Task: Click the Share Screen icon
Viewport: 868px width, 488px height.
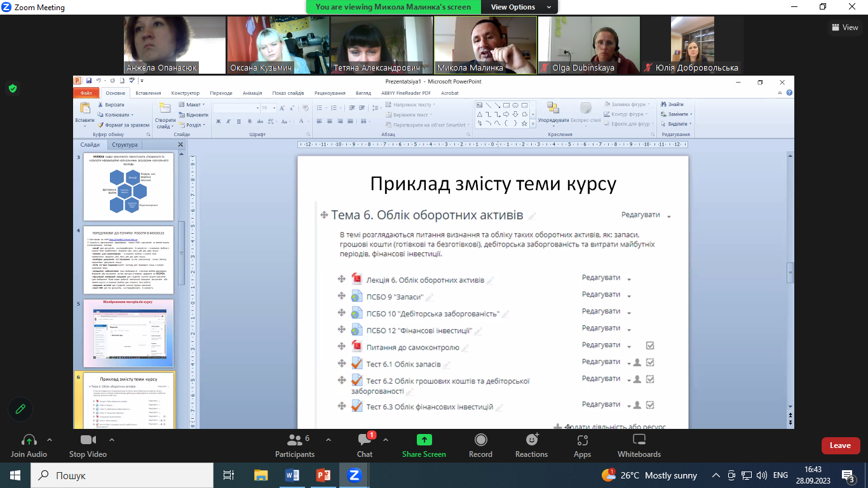Action: coord(424,440)
